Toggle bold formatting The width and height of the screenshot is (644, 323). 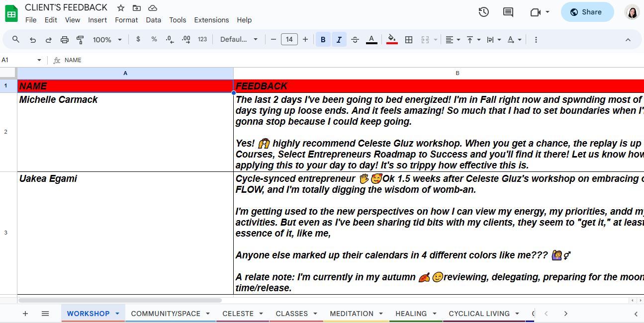tap(323, 39)
